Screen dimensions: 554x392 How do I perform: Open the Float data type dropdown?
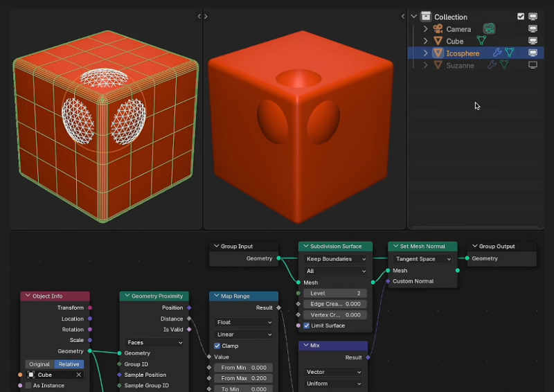[244, 322]
